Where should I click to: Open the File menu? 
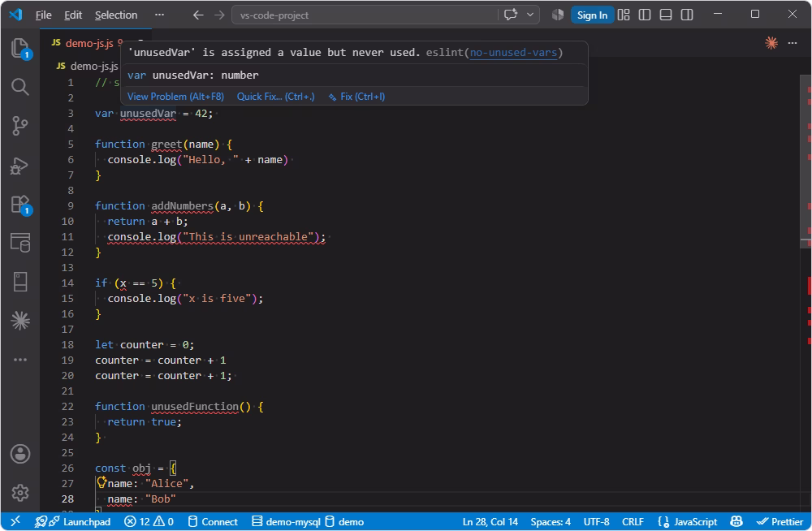(x=44, y=15)
